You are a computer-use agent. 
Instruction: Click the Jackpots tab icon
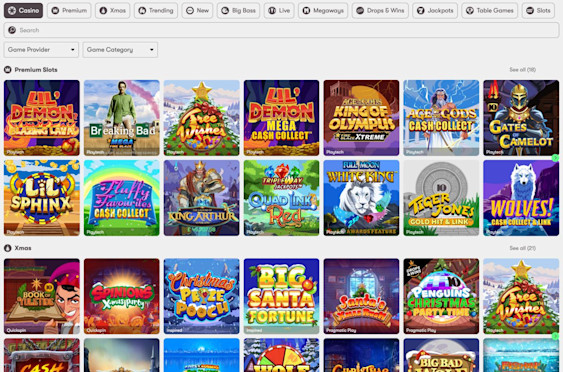point(420,10)
